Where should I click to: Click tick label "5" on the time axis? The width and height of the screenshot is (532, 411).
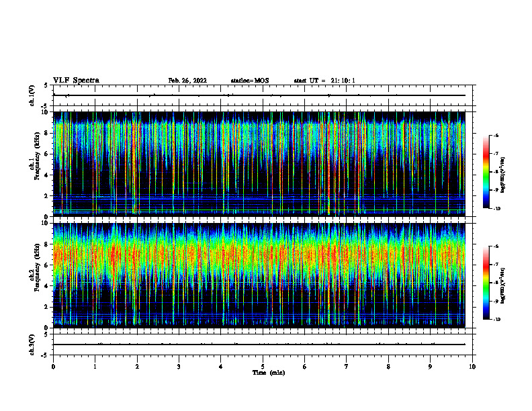tap(263, 367)
